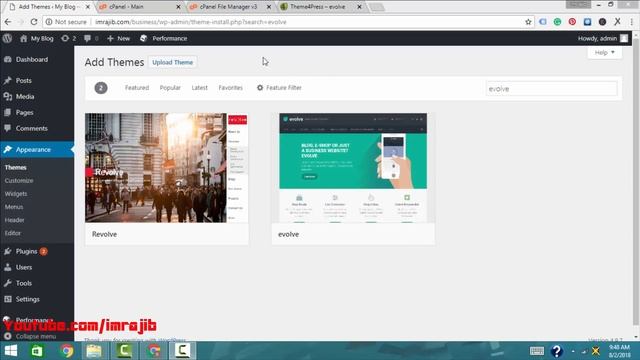Click the green Grammarly extension icon
This screenshot has height=360, width=640.
(557, 22)
